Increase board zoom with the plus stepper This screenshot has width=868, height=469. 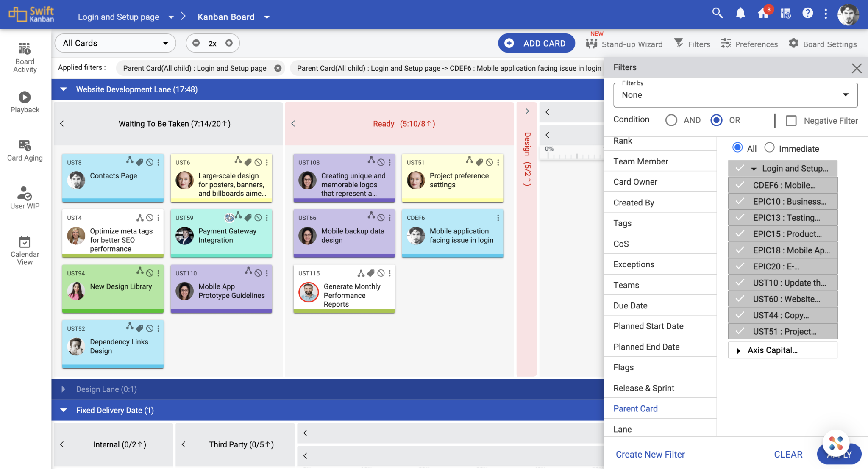[229, 43]
